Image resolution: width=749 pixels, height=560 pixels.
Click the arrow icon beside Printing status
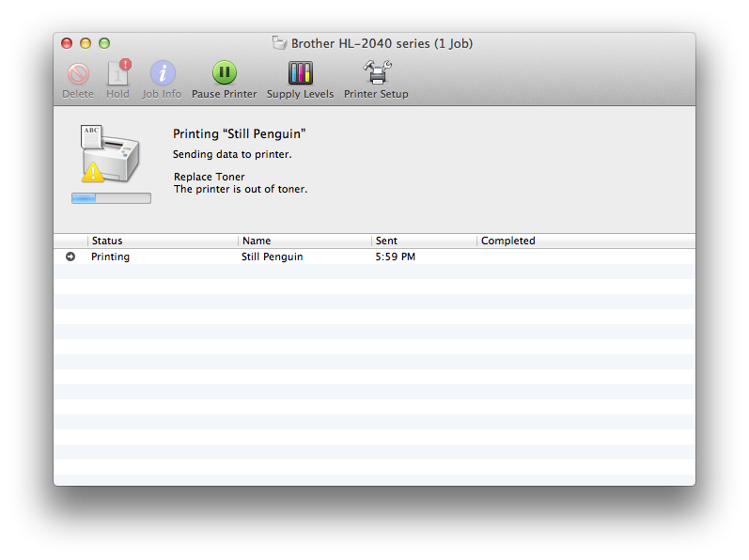click(70, 257)
